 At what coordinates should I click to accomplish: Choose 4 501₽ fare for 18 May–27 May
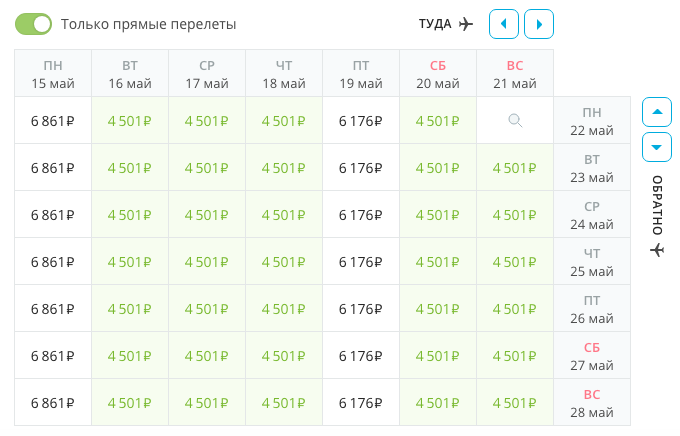(284, 356)
